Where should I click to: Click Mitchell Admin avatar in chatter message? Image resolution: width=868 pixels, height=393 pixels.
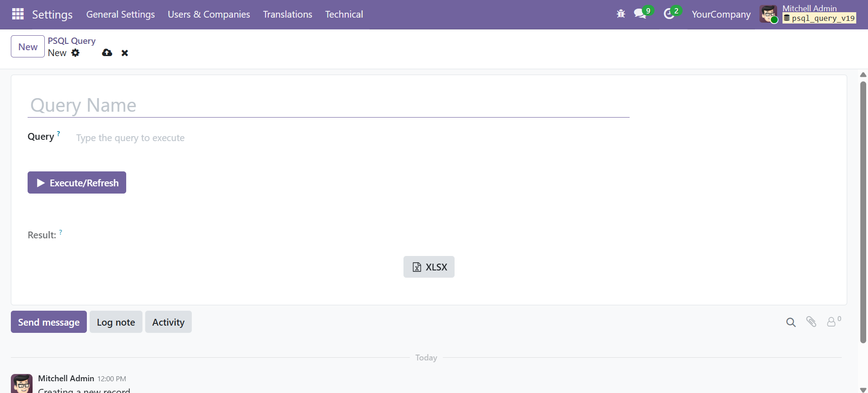tap(22, 384)
